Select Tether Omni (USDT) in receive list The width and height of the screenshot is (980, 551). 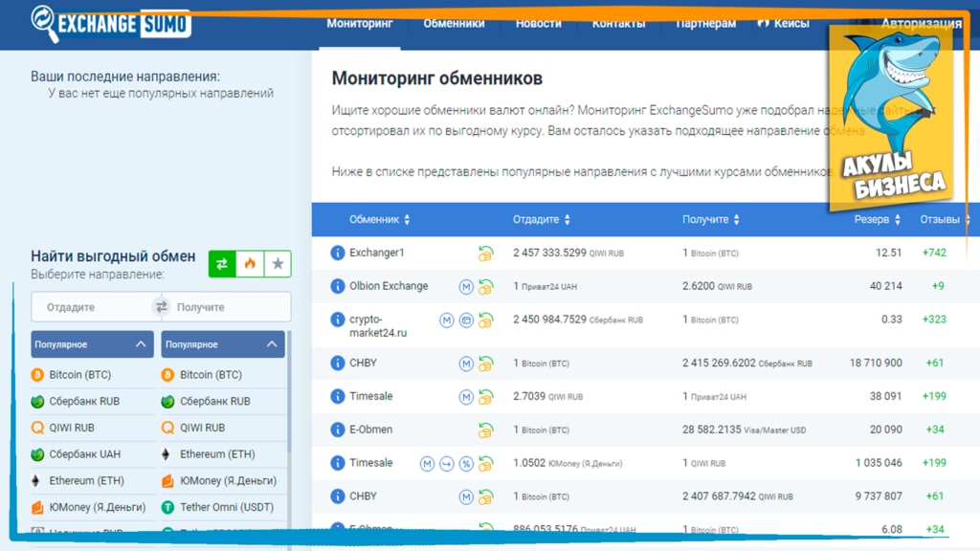(x=217, y=507)
